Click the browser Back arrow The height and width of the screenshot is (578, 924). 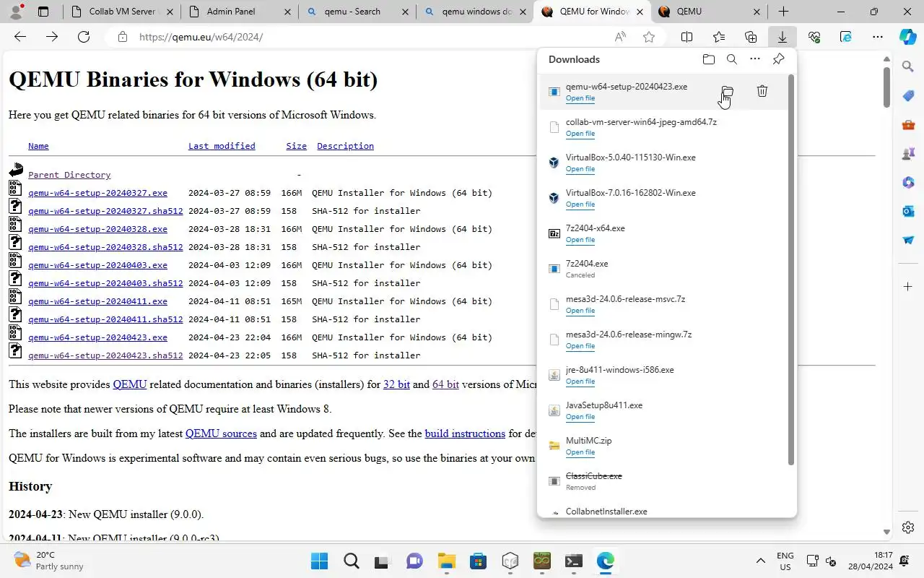tap(20, 37)
